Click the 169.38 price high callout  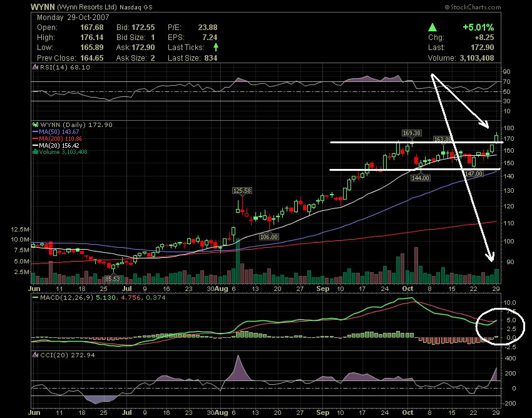coord(412,133)
